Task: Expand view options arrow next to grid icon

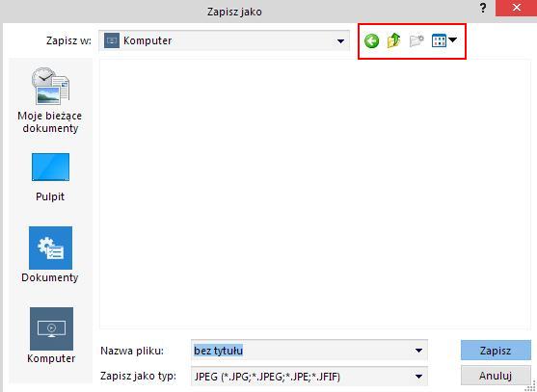Action: click(452, 39)
